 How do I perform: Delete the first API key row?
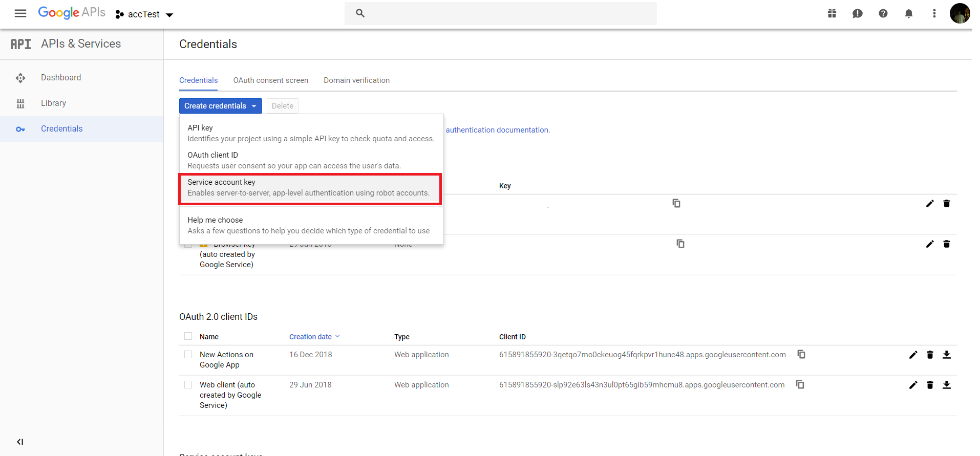[x=947, y=204]
